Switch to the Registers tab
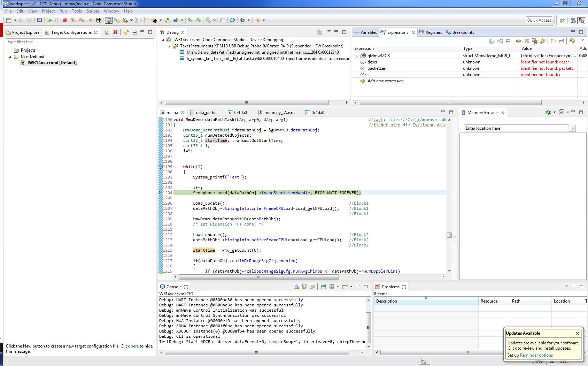Viewport: 588px width, 366px height. (x=430, y=32)
